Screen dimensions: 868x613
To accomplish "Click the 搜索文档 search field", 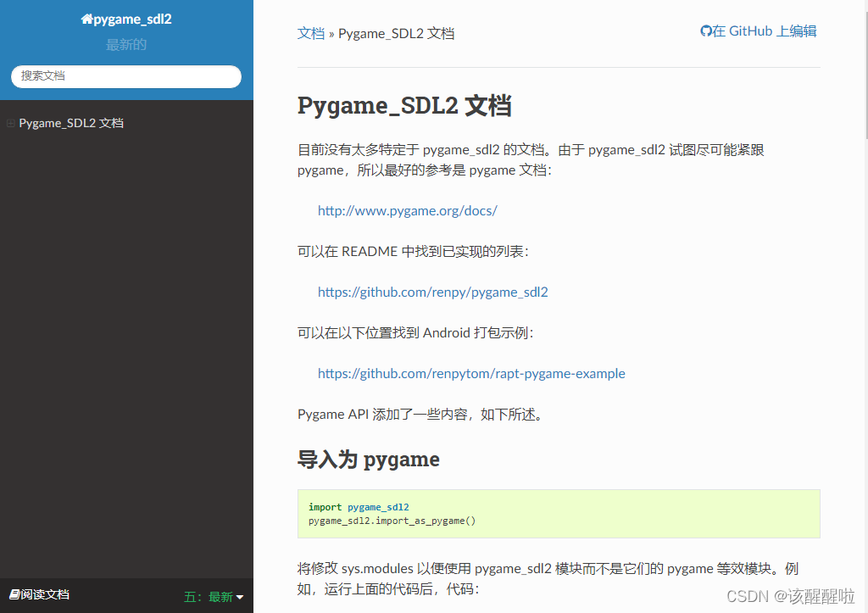I will click(126, 76).
